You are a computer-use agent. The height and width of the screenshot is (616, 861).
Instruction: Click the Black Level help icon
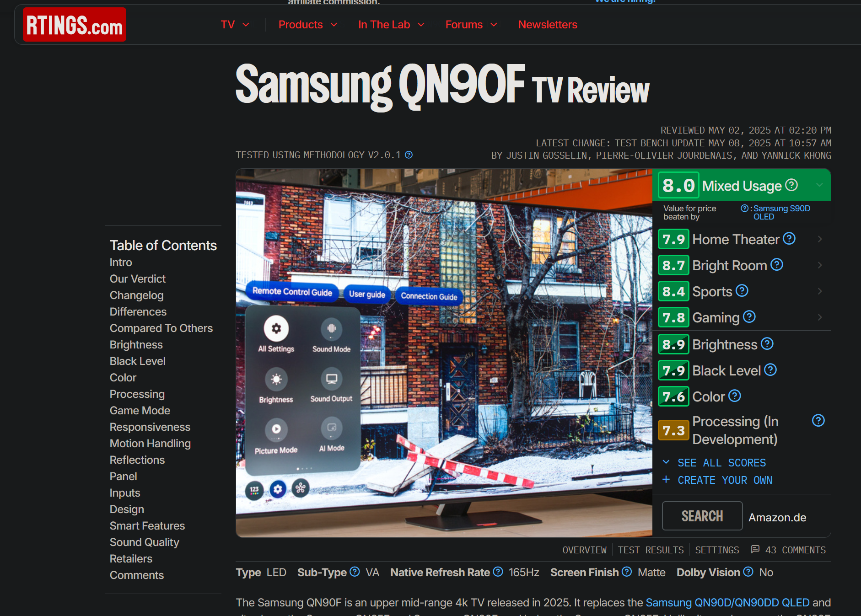pos(770,370)
